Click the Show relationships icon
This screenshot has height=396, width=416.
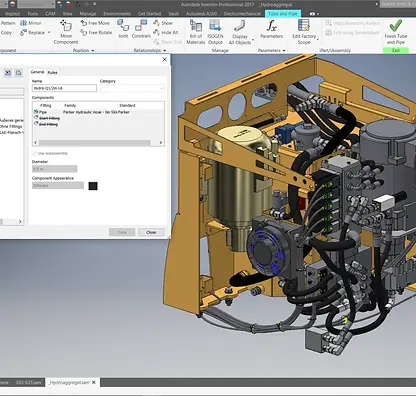[x=156, y=23]
